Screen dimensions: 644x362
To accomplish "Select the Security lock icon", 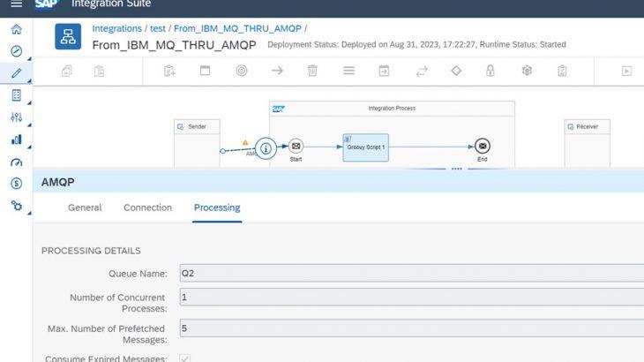I will coord(490,71).
